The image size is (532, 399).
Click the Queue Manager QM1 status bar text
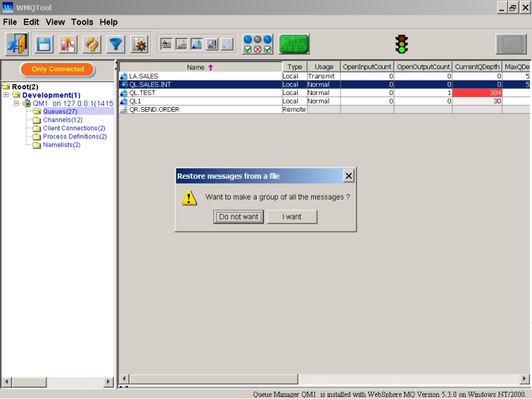coord(389,394)
